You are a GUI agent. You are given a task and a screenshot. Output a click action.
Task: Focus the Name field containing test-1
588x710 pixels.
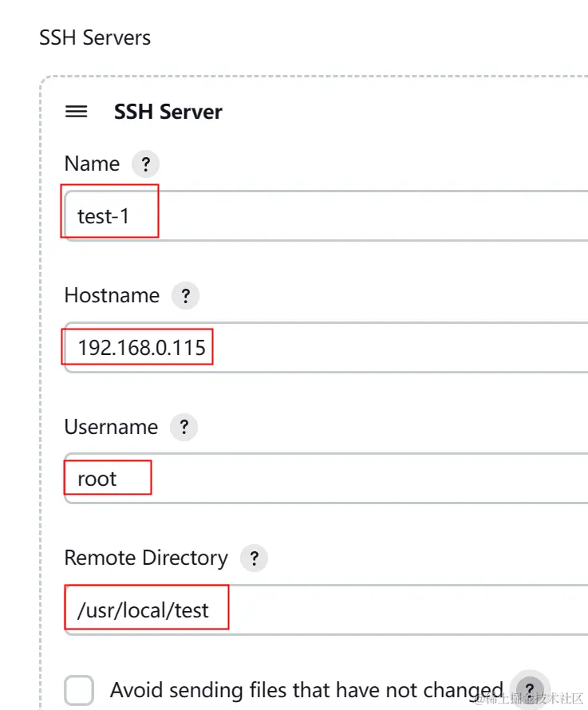[326, 216]
